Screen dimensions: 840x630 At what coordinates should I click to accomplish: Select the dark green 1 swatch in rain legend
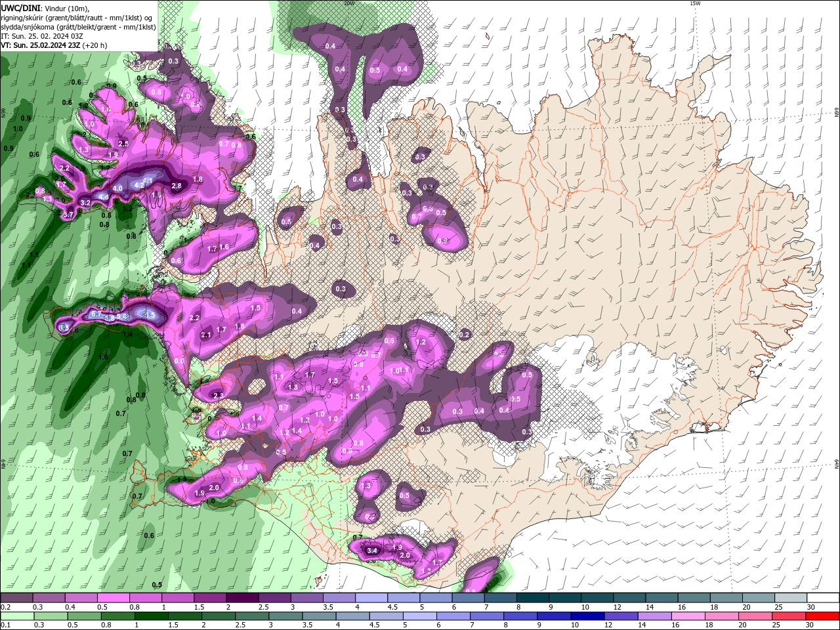(x=151, y=616)
